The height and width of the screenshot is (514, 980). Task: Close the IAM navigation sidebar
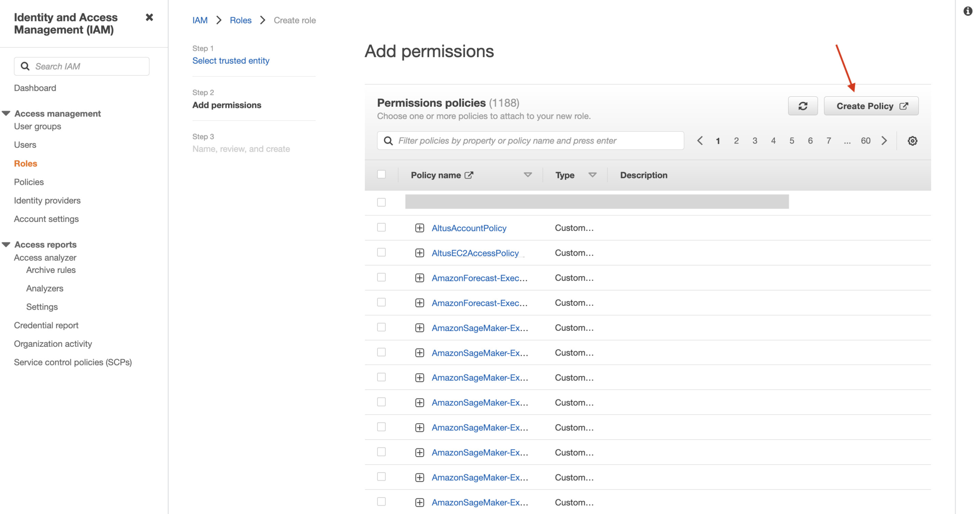[149, 17]
